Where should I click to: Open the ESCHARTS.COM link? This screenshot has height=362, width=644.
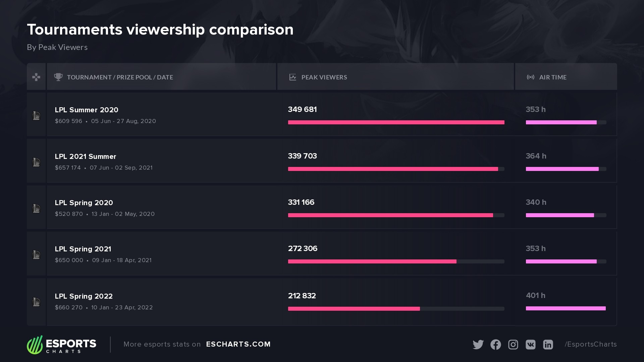[x=238, y=344]
